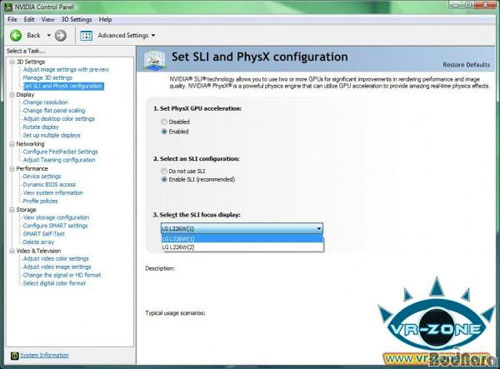Open Rotate display task

point(41,127)
